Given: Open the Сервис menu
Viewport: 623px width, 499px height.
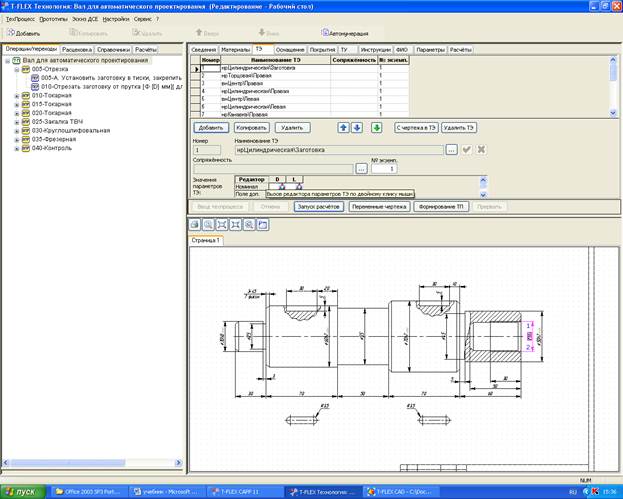Looking at the screenshot, I should coord(143,19).
